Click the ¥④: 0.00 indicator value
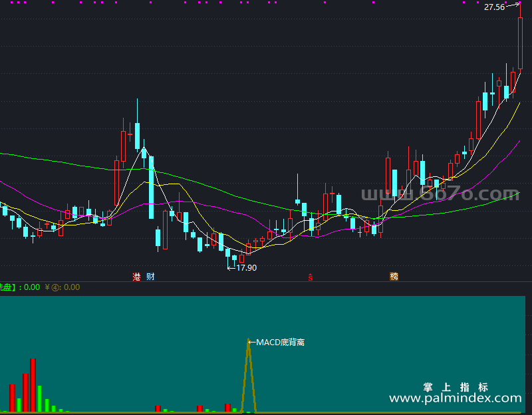Image resolution: width=532 pixels, height=415 pixels. coord(63,287)
